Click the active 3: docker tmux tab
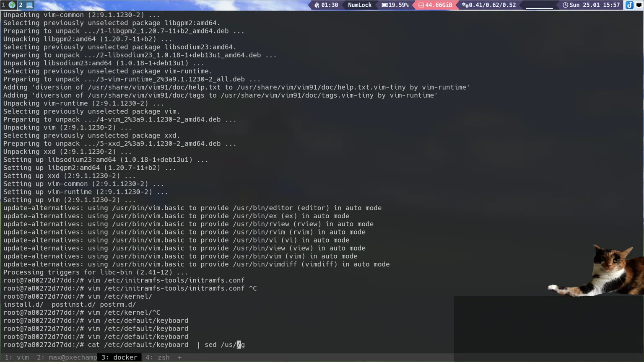 point(119,357)
